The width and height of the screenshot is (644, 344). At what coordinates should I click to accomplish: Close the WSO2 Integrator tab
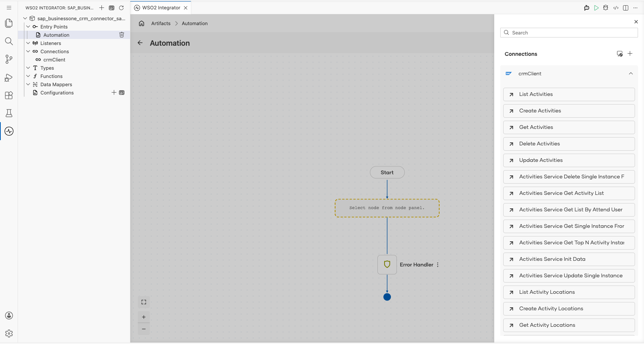tap(186, 8)
